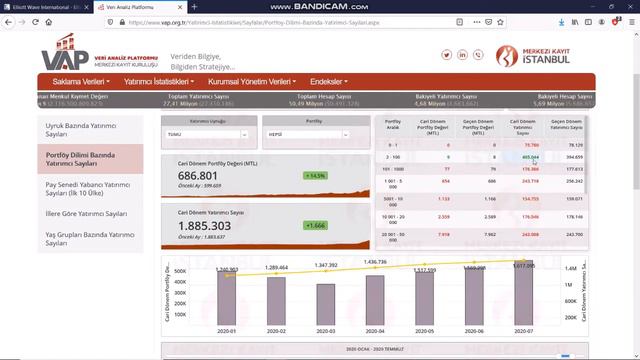Click the 2 - 100 portfolio range row

[x=481, y=157]
